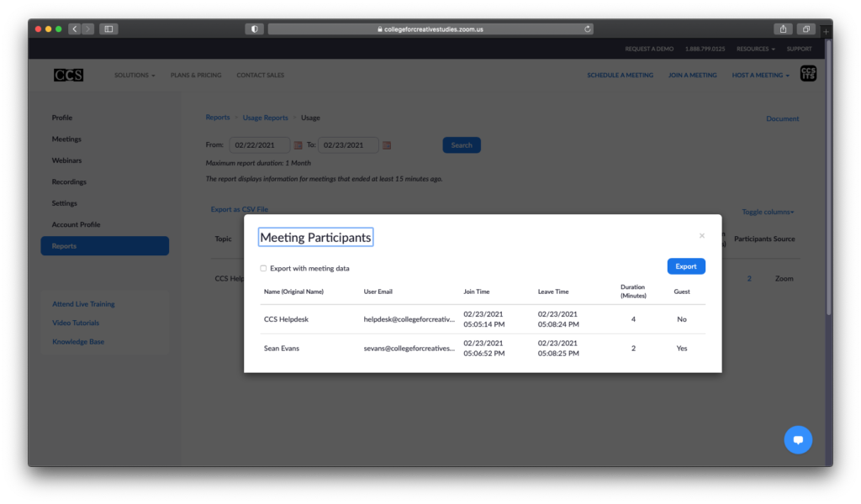The height and width of the screenshot is (504, 861).
Task: Expand the Host a Meeting dropdown
Action: click(760, 75)
